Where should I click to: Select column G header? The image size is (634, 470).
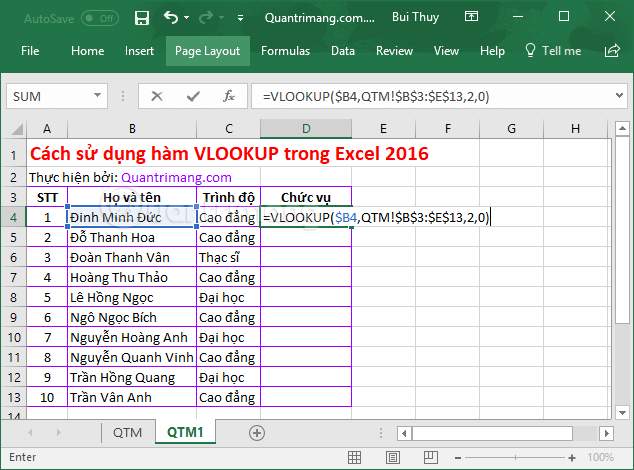coord(511,129)
